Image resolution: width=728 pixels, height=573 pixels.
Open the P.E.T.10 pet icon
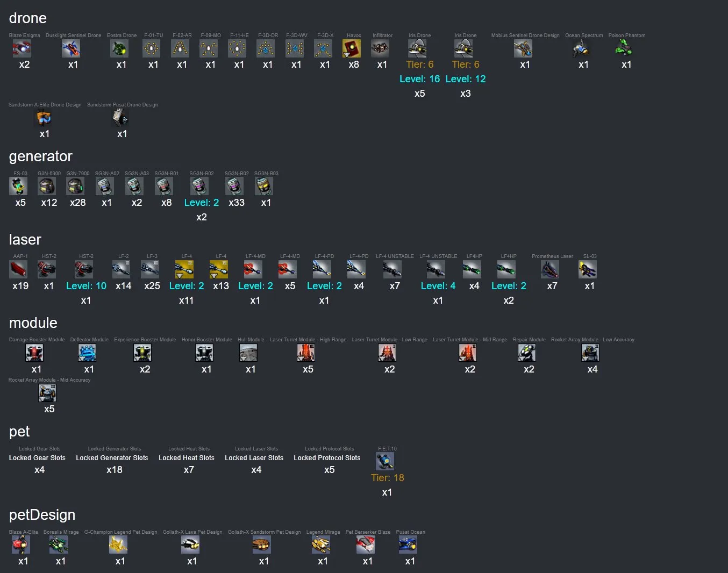385,462
